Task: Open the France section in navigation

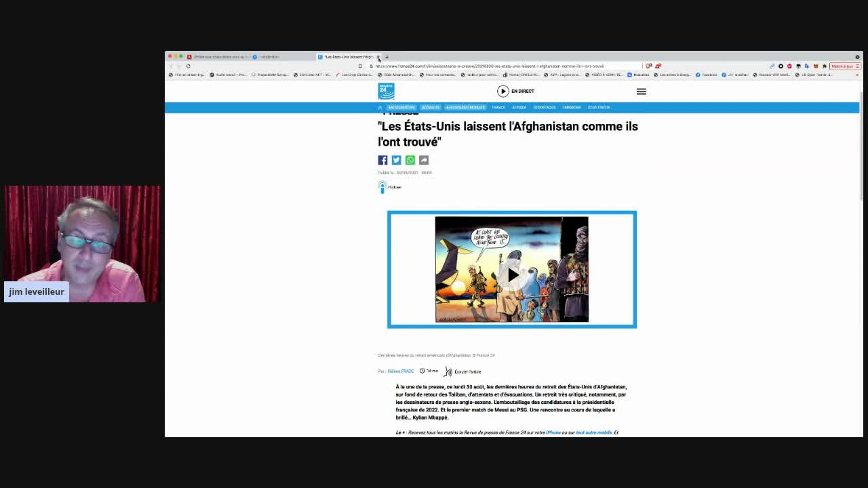Action: (498, 107)
